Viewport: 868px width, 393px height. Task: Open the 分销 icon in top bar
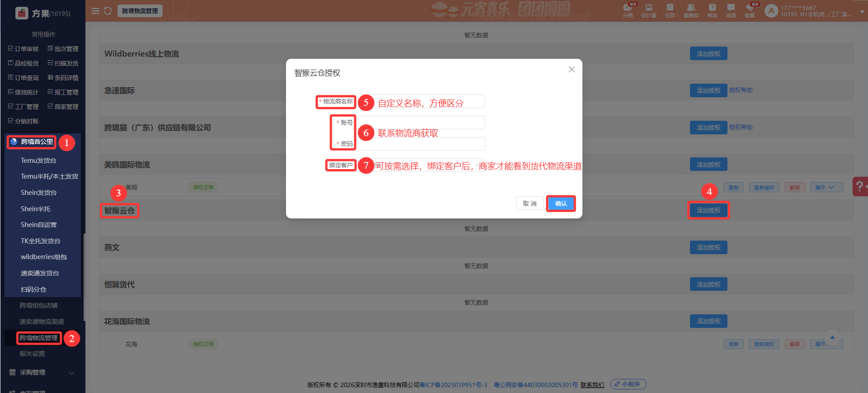pyautogui.click(x=628, y=10)
